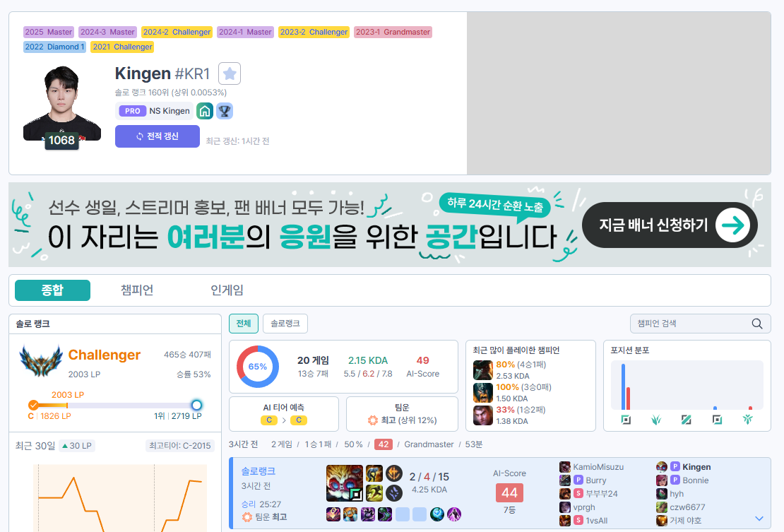Toggle the favorite star next to Kingen #KR1

230,74
